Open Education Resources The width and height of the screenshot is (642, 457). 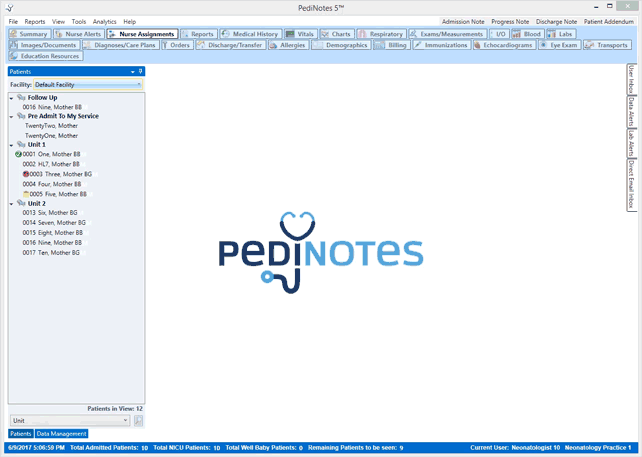(x=46, y=56)
